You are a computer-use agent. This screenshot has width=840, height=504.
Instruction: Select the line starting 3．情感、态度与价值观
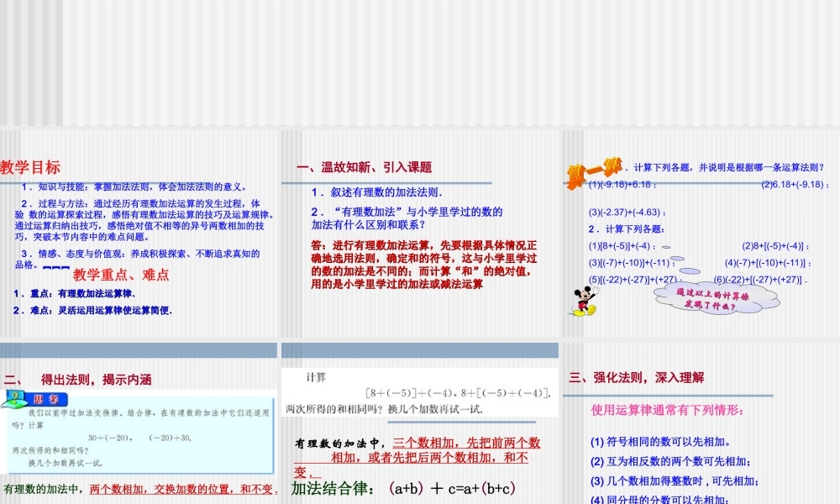click(137, 258)
